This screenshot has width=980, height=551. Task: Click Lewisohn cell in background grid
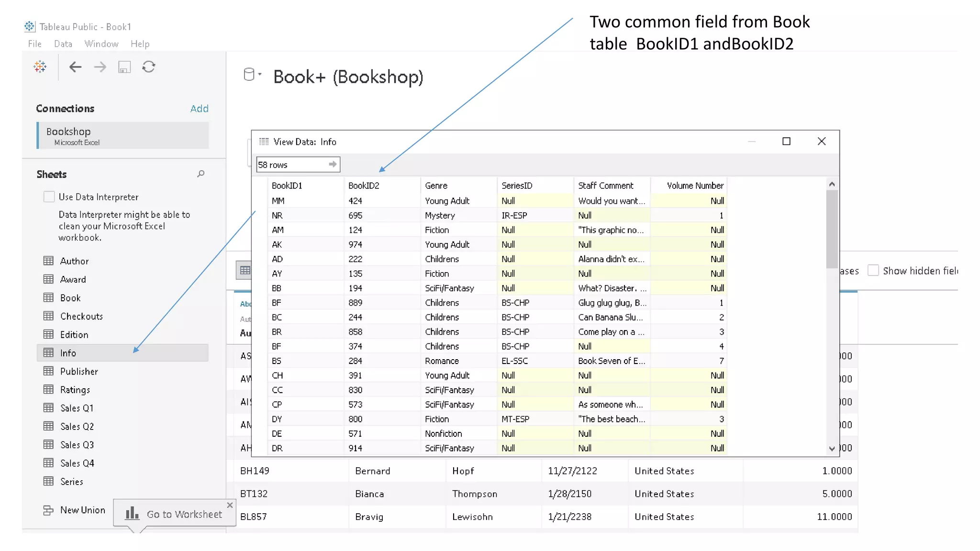494,517
